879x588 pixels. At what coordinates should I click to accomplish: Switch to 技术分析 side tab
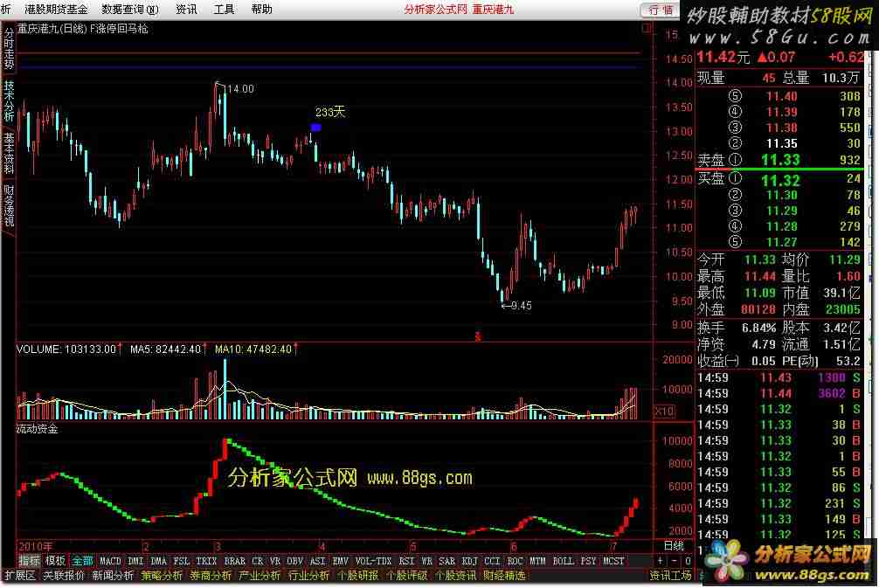click(x=9, y=100)
